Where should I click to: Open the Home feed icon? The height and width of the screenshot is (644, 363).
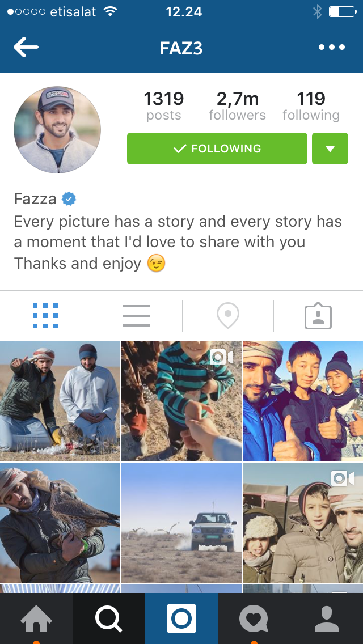coord(36,618)
